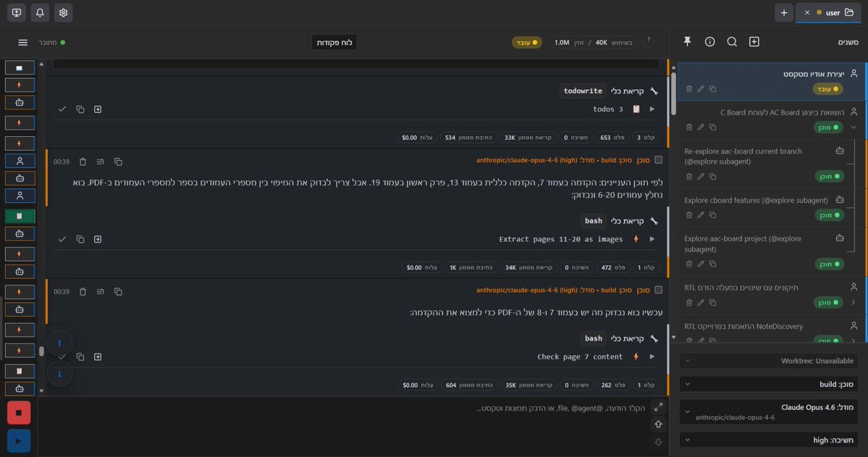Rename the יצירת אודיו מטקסט session
The image size is (868, 457).
(x=701, y=88)
